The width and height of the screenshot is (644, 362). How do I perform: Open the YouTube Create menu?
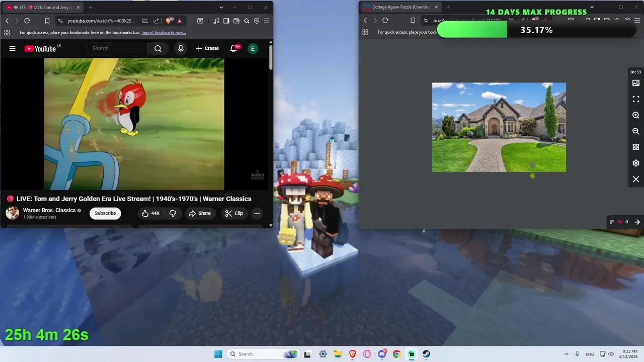point(207,48)
